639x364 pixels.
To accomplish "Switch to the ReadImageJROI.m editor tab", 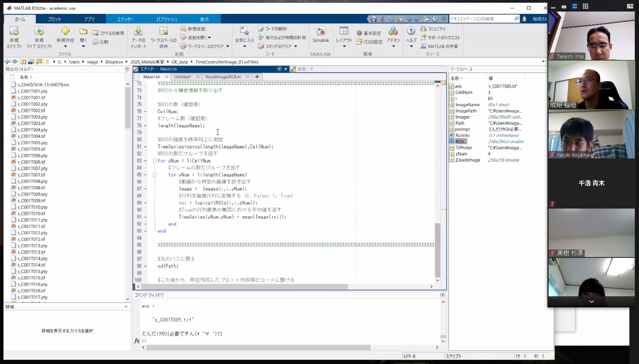I will coord(223,77).
